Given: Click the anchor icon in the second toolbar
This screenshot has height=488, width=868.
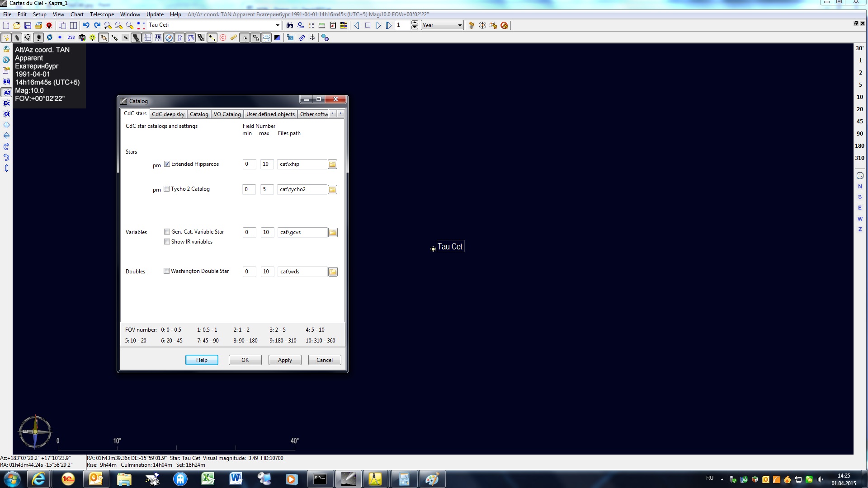Looking at the screenshot, I should point(312,38).
